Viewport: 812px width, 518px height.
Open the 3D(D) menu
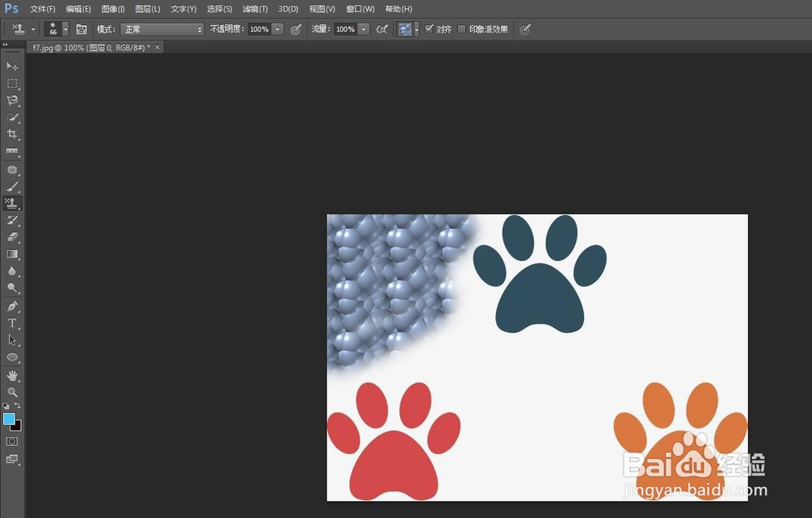pos(288,9)
